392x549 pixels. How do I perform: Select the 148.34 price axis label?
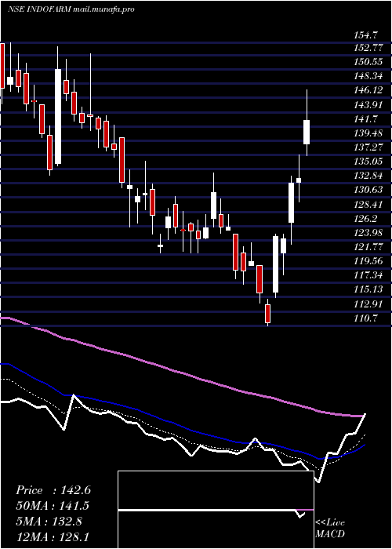(x=368, y=75)
